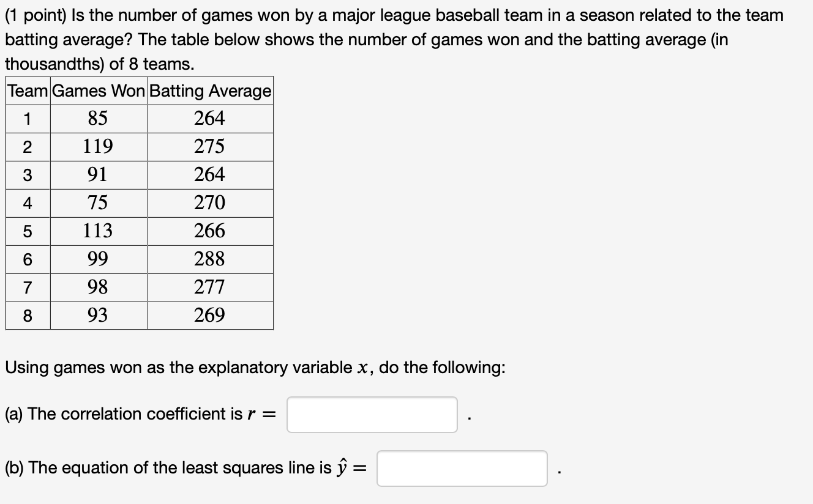Image resolution: width=813 pixels, height=504 pixels.
Task: Click the correlation coefficient answer field
Action: point(372,414)
